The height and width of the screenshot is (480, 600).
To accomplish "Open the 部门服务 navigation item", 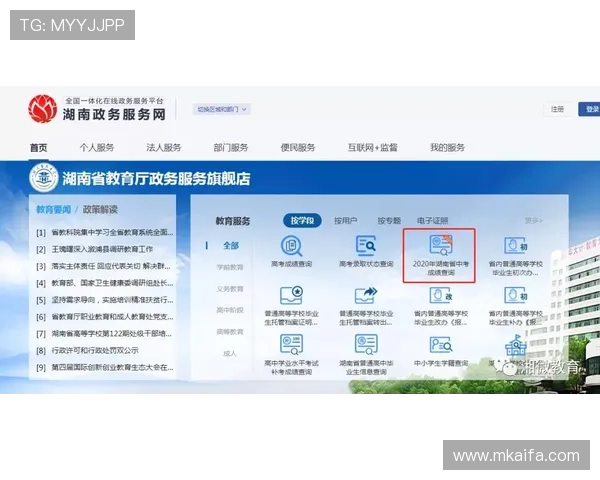I will coord(231,148).
